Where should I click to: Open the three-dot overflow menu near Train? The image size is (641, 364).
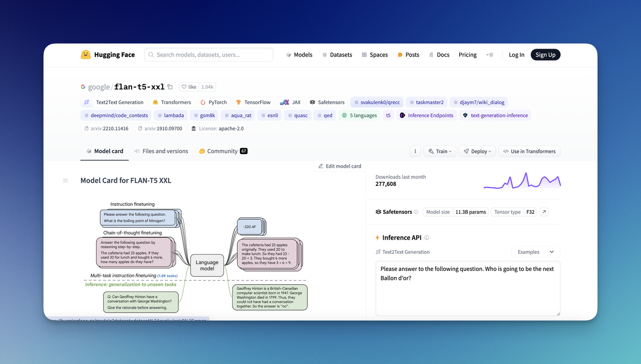415,151
